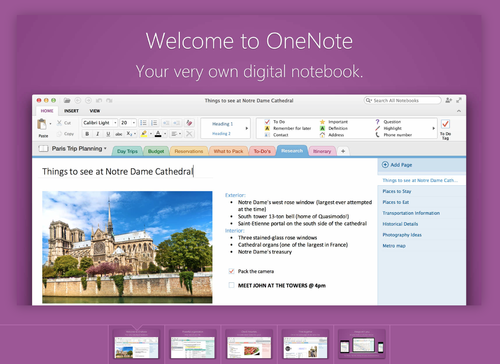Increase the paragraph indent

pos(177,123)
